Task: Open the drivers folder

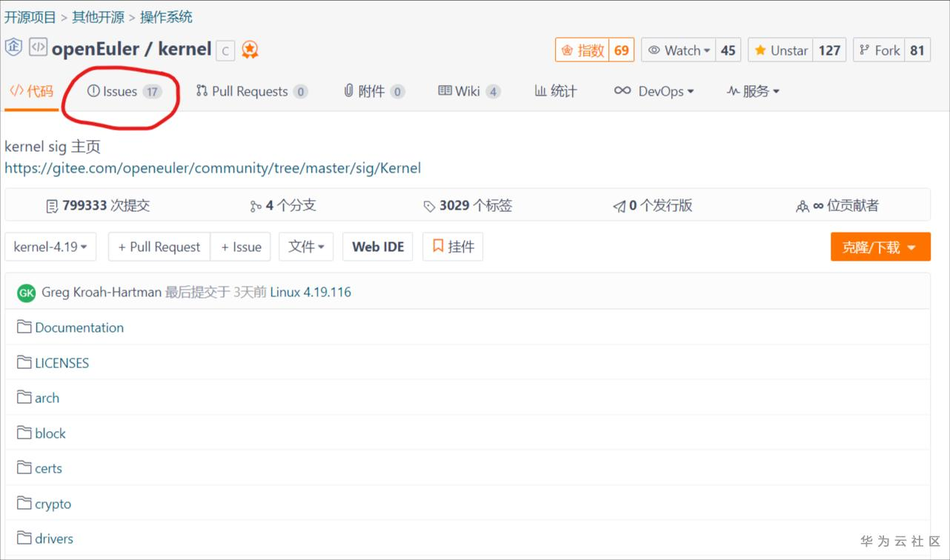Action: (x=53, y=539)
